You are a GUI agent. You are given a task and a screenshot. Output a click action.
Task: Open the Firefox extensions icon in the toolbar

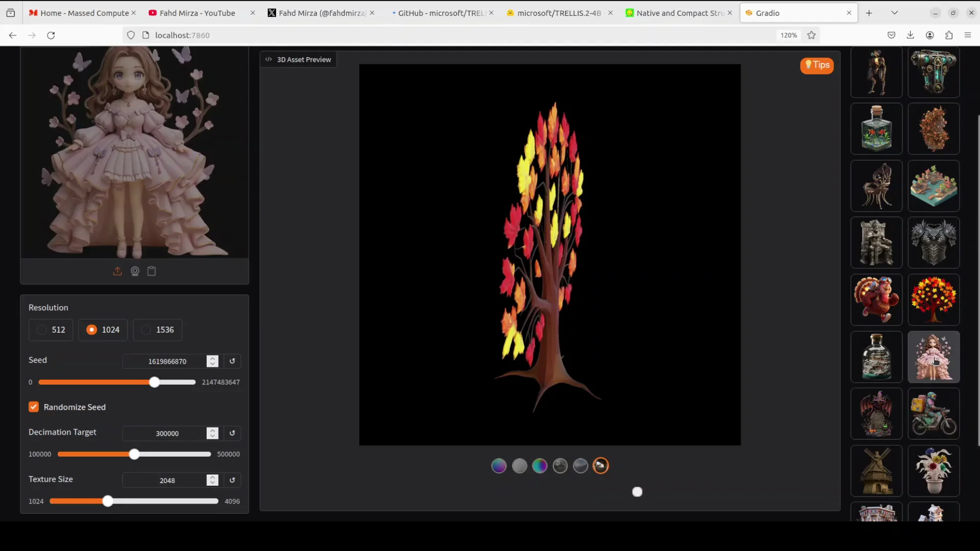(949, 35)
